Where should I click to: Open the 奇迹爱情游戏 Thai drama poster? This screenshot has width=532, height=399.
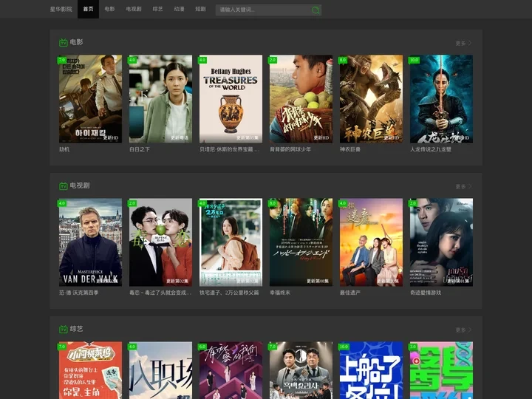pyautogui.click(x=441, y=242)
